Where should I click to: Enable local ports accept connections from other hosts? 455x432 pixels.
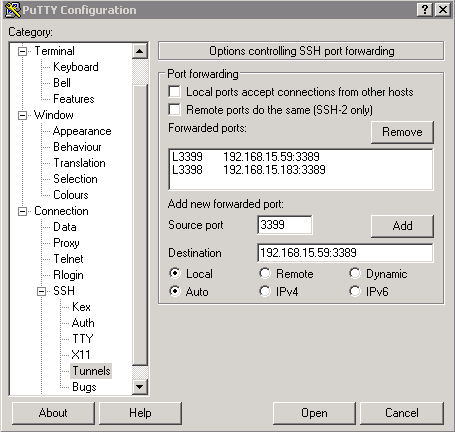click(x=175, y=92)
